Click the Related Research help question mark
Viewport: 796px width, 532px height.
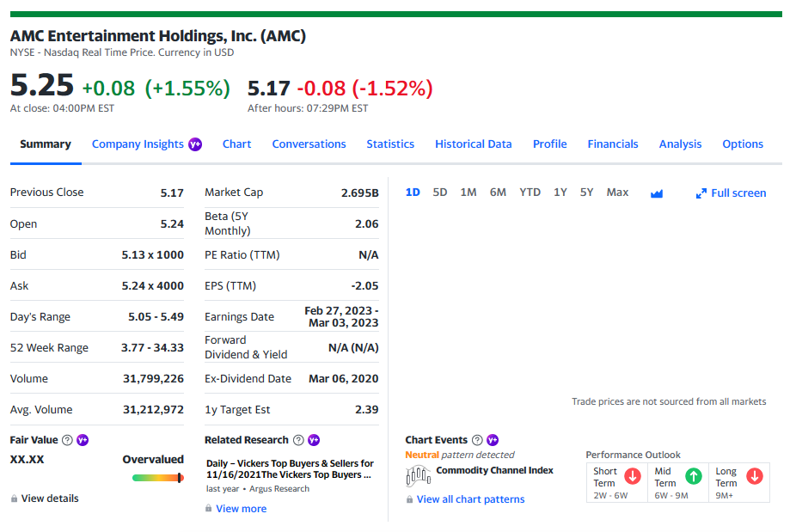click(298, 440)
